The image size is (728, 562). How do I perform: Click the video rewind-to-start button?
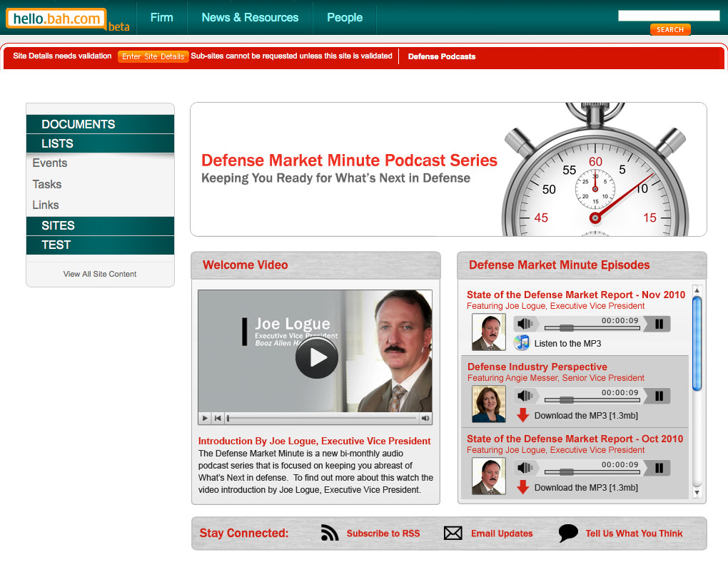(x=217, y=418)
